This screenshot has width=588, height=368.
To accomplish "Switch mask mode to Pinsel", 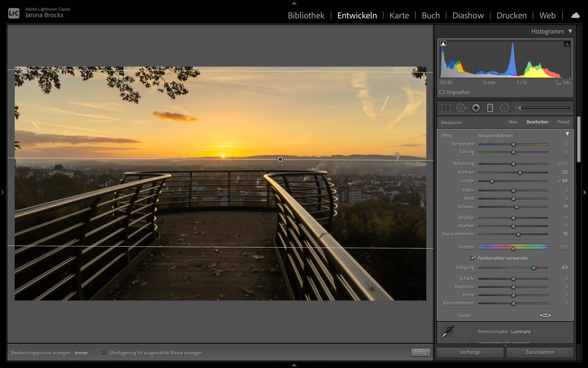I will [563, 122].
